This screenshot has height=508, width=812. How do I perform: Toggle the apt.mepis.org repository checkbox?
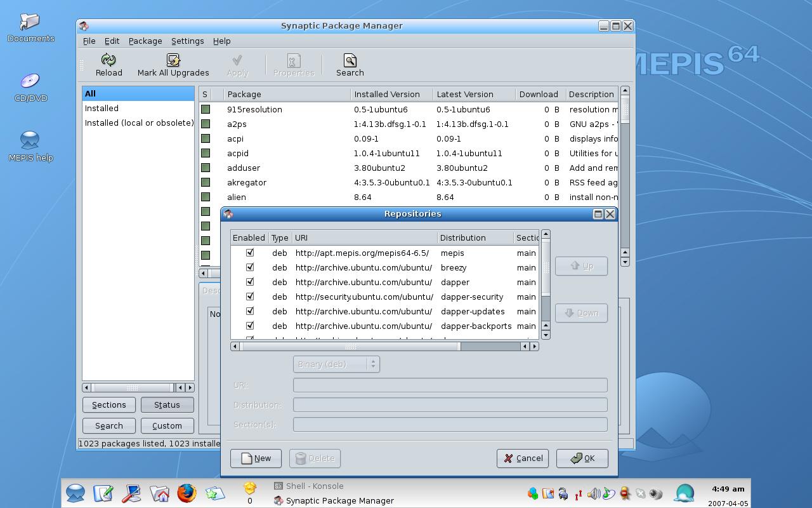tap(250, 253)
